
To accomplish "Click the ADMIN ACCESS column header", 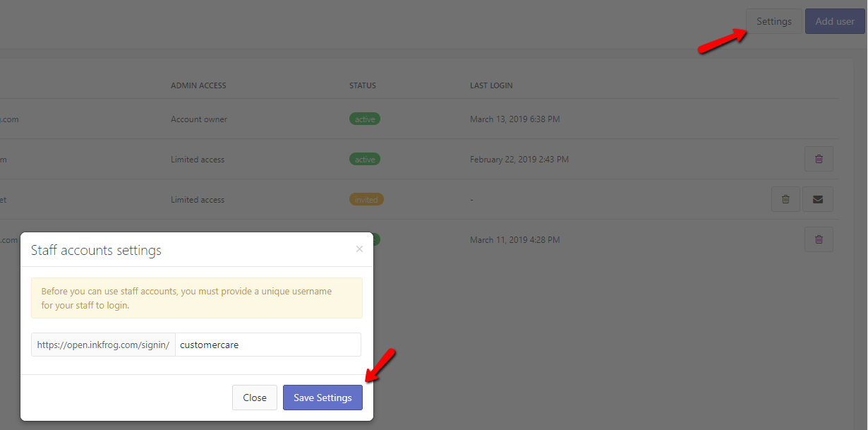I will click(x=198, y=85).
